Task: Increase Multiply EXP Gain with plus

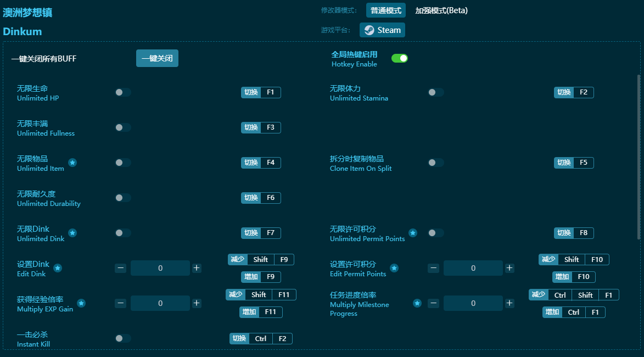Action: 197,303
